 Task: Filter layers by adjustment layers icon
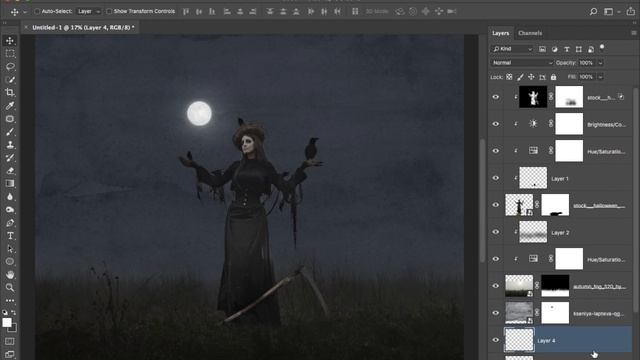pos(554,49)
